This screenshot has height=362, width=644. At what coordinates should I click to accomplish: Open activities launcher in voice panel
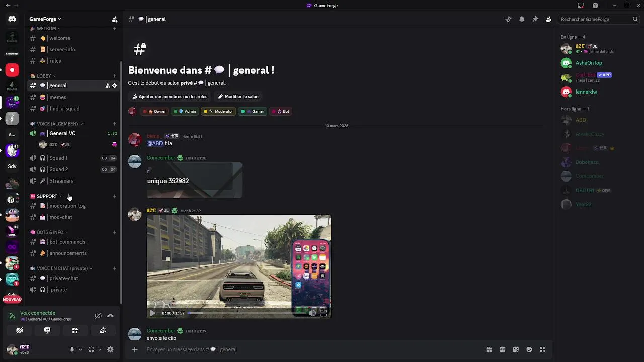tap(75, 330)
